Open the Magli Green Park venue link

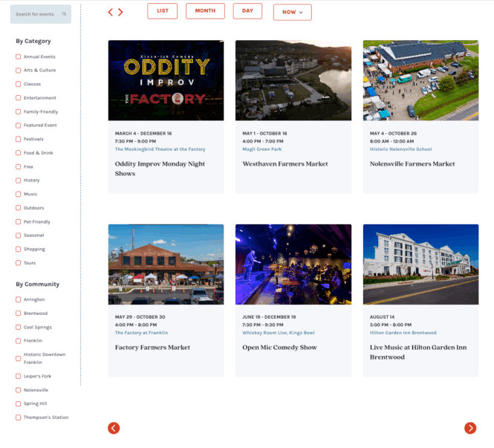(261, 149)
